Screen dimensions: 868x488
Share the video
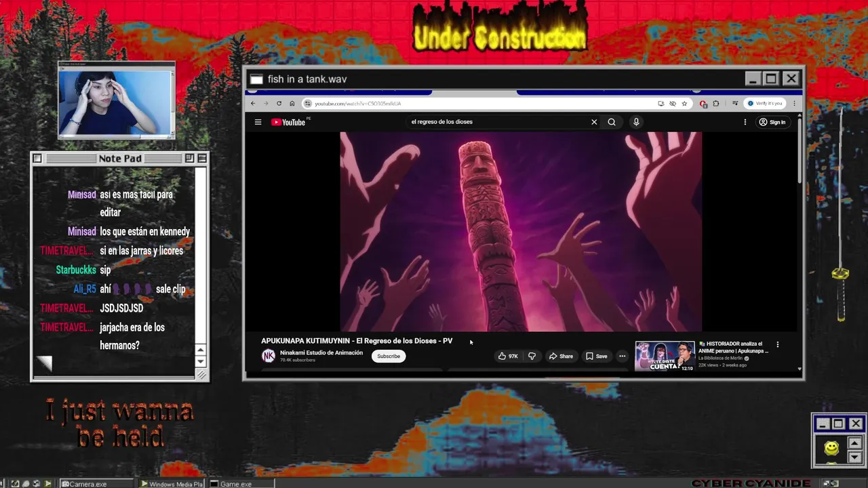point(561,356)
